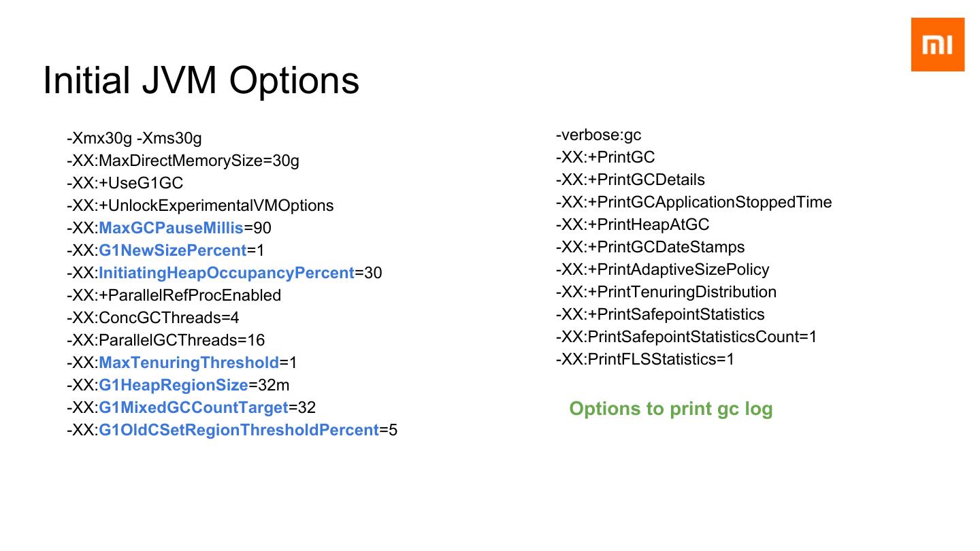Click the +UseG1GC option line

(125, 184)
